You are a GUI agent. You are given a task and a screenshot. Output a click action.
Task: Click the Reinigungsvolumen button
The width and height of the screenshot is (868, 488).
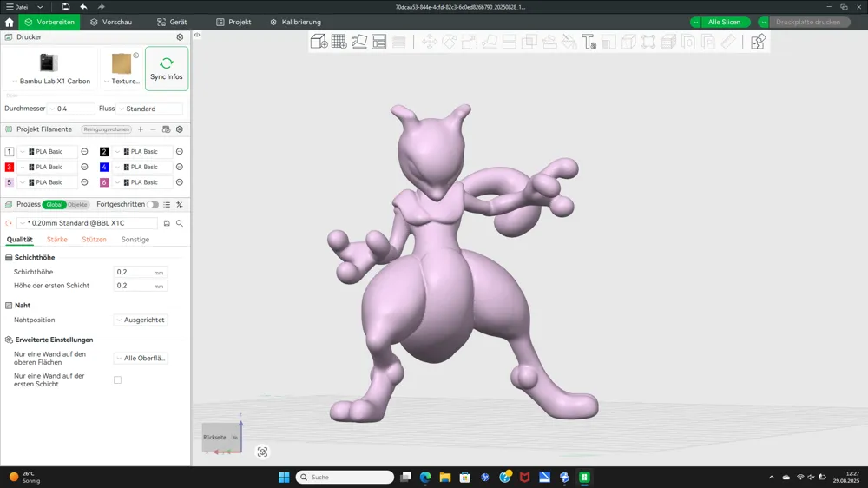(x=106, y=129)
